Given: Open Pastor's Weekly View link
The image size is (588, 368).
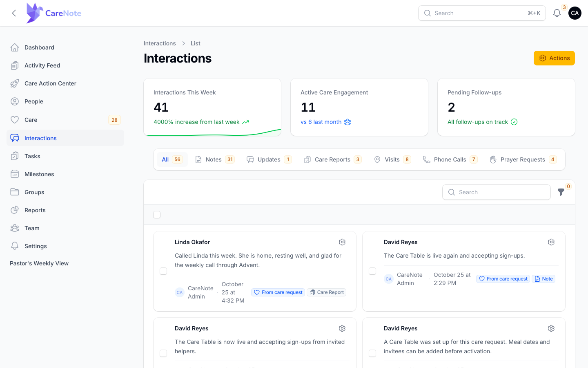Looking at the screenshot, I should (x=39, y=263).
